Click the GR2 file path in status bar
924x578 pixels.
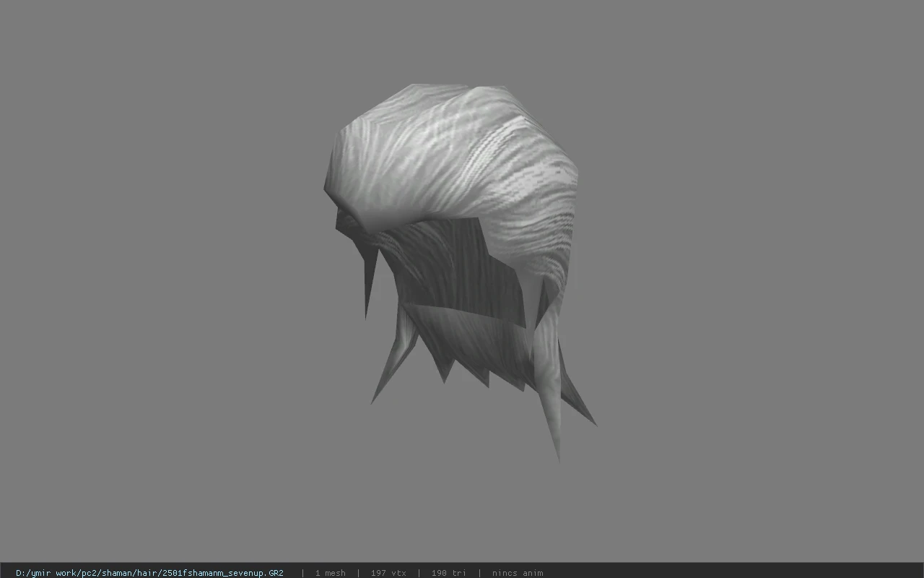click(x=149, y=573)
